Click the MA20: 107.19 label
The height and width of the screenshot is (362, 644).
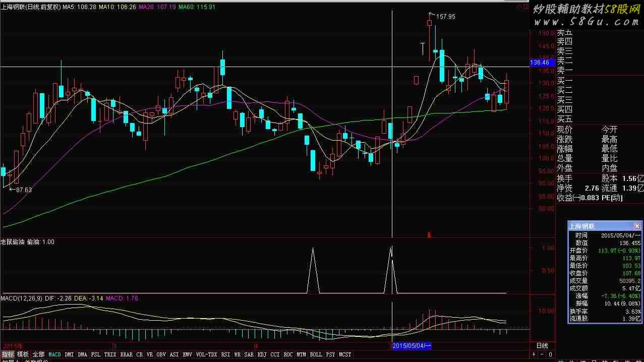coord(157,7)
